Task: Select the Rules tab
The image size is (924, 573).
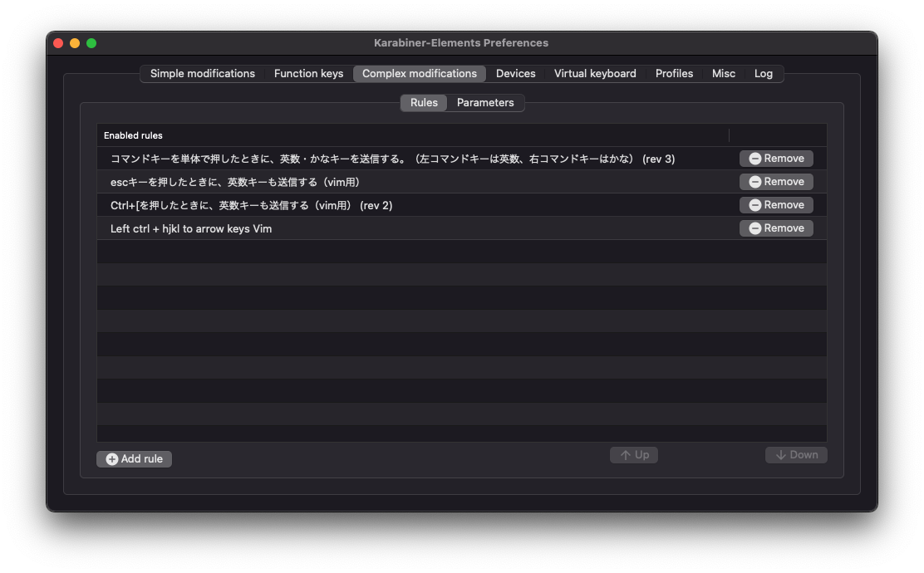Action: coord(424,102)
